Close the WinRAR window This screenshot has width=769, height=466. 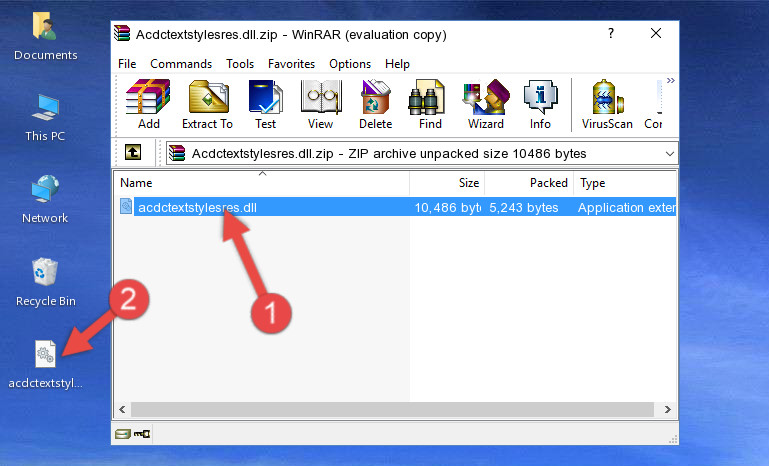[x=656, y=33]
